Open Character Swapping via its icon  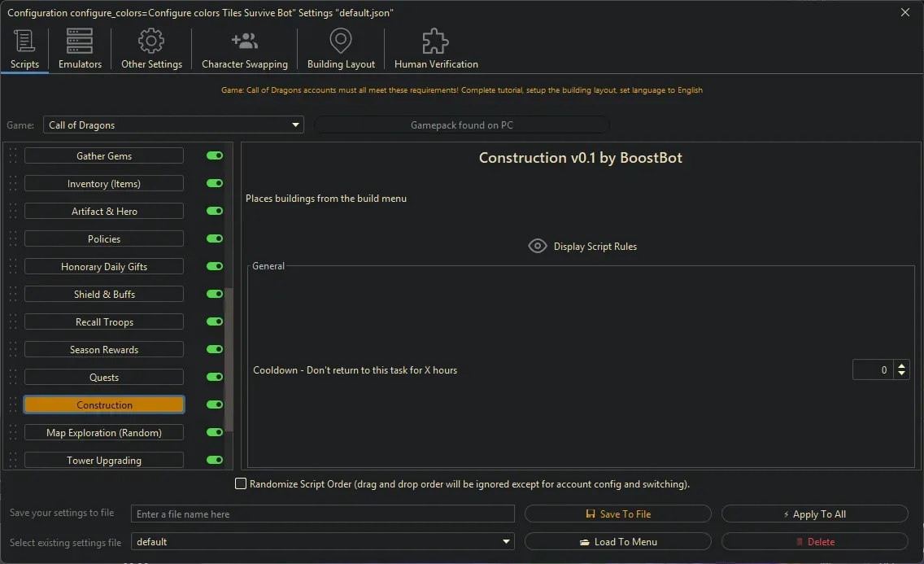(244, 41)
